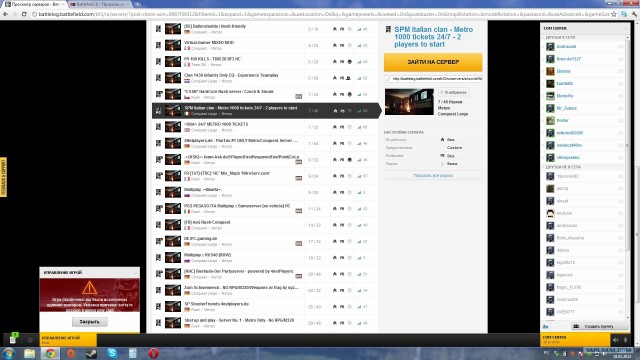Select ShooterFriends 4netplayers.de server
The width and height of the screenshot is (640, 360).
(x=265, y=307)
